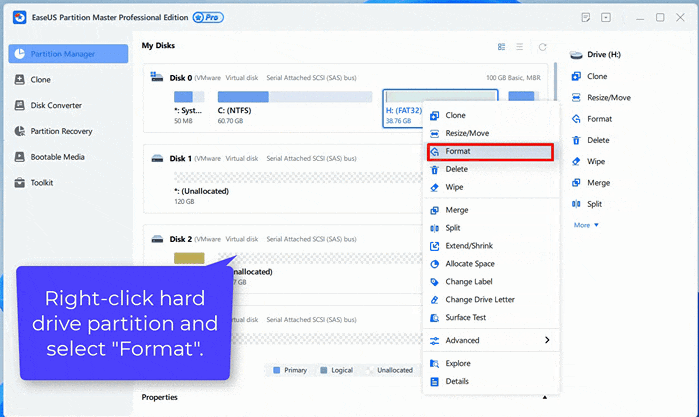The width and height of the screenshot is (699, 417).
Task: Click Resize/Move in the Drive (H:) panel
Action: (x=601, y=98)
